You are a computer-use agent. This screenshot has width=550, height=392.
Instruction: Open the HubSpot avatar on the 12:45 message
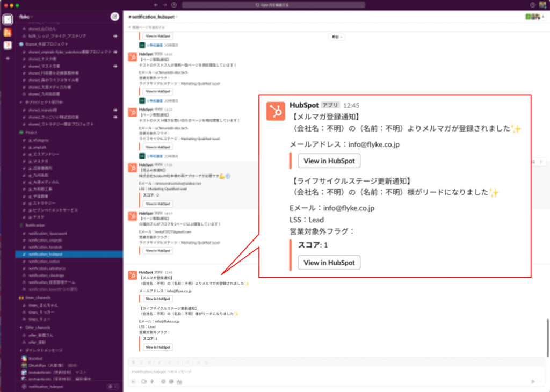(x=133, y=275)
